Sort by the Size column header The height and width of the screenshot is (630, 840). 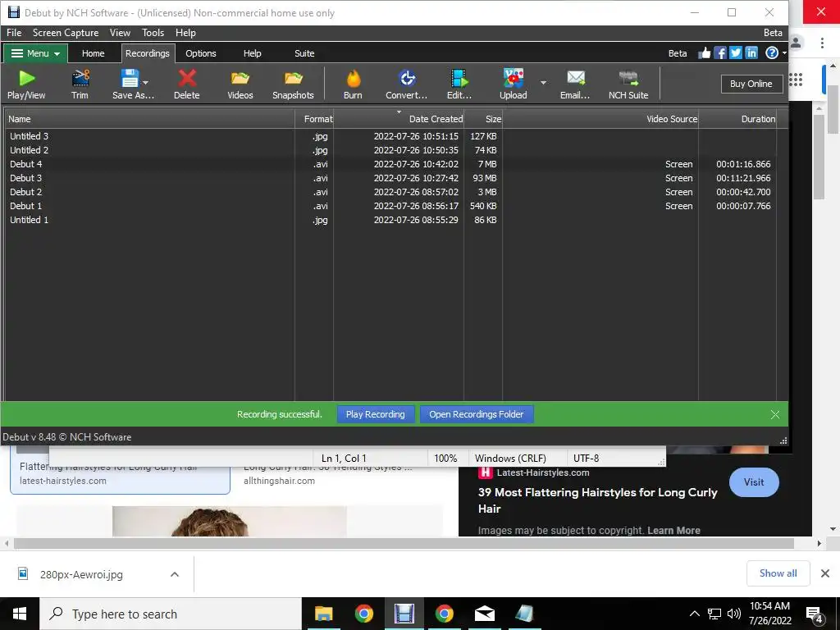(x=483, y=118)
